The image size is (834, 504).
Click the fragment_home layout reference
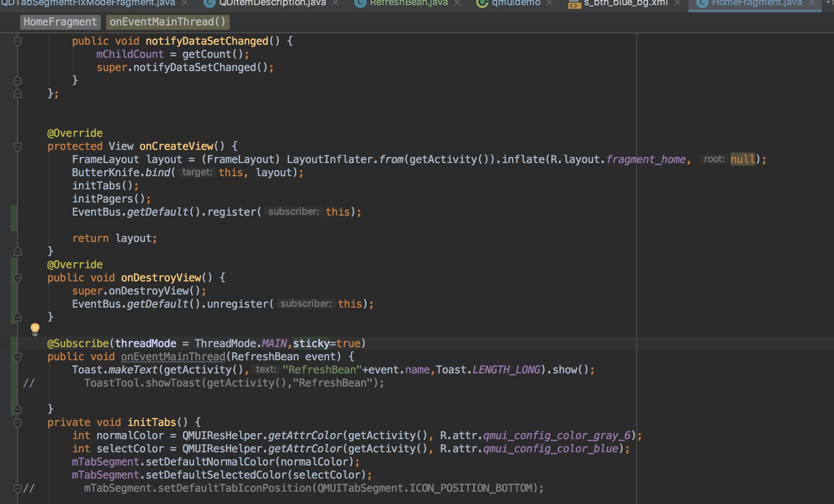646,160
